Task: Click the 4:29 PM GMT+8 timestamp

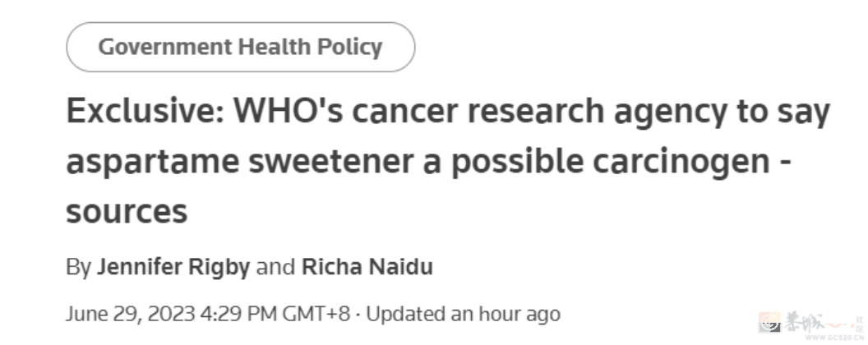Action: (x=275, y=314)
